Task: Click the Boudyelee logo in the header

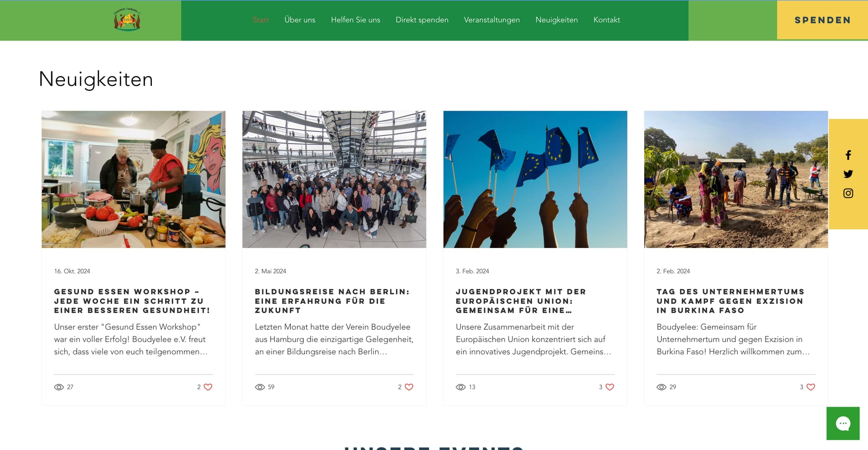Action: (127, 19)
